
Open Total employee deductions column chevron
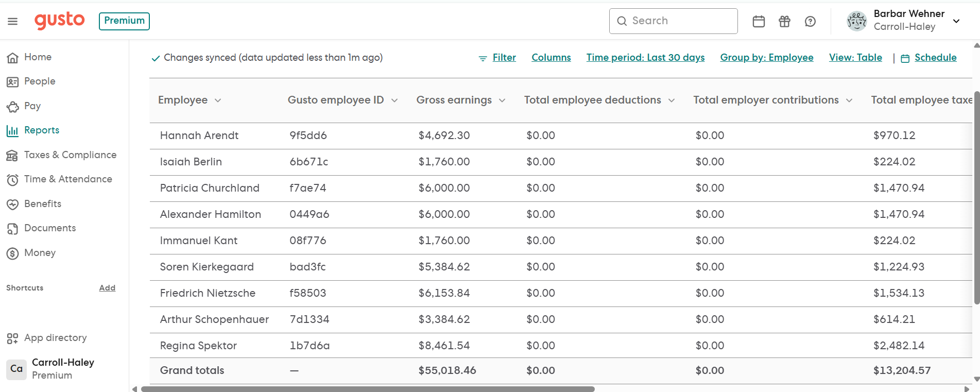(x=672, y=100)
